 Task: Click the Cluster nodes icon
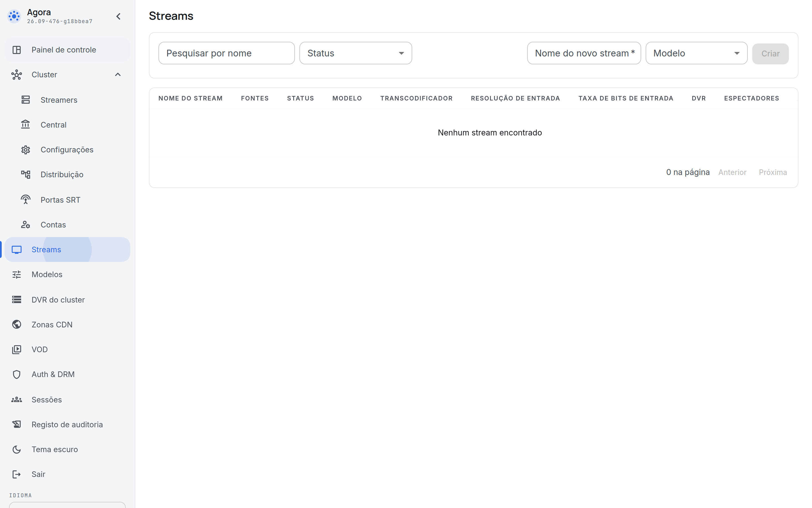click(17, 75)
